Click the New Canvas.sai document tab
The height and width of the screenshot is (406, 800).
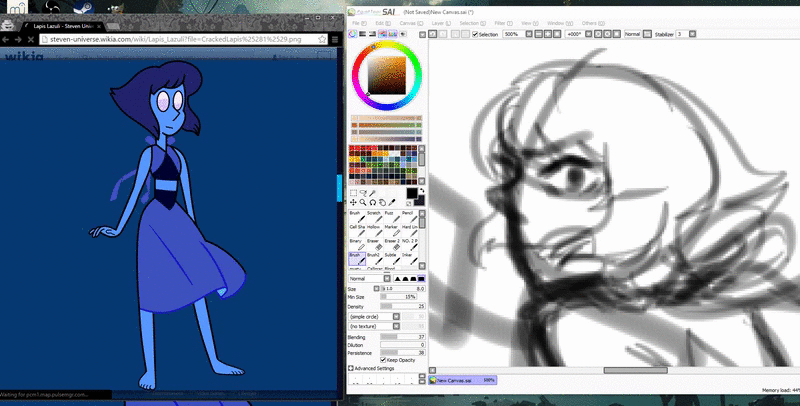[463, 380]
